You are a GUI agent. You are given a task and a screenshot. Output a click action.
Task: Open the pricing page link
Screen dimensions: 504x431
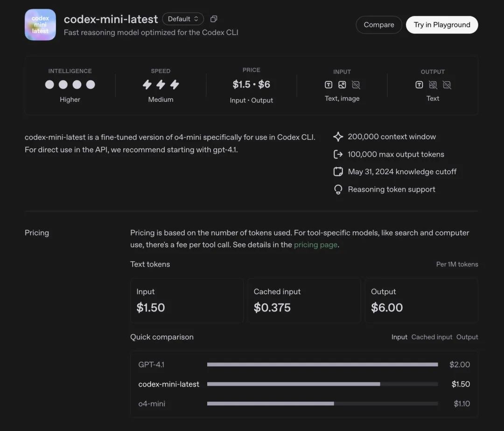(x=315, y=245)
